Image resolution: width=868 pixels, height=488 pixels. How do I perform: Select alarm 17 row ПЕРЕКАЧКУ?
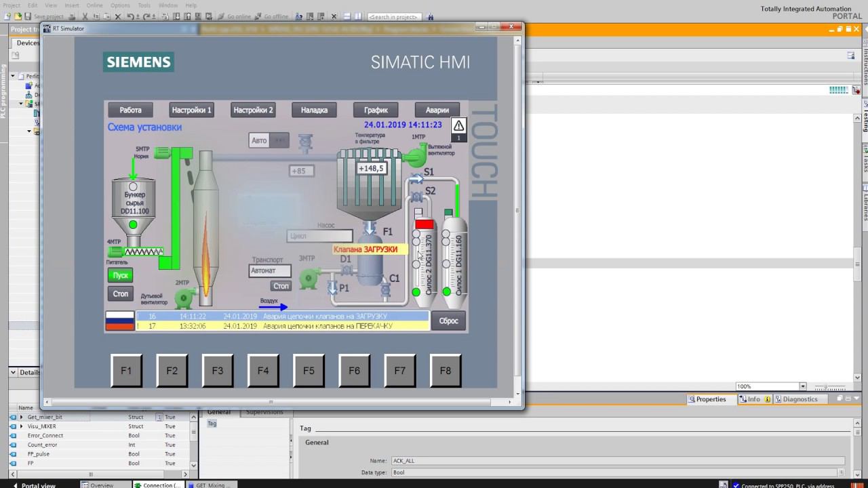coord(282,326)
